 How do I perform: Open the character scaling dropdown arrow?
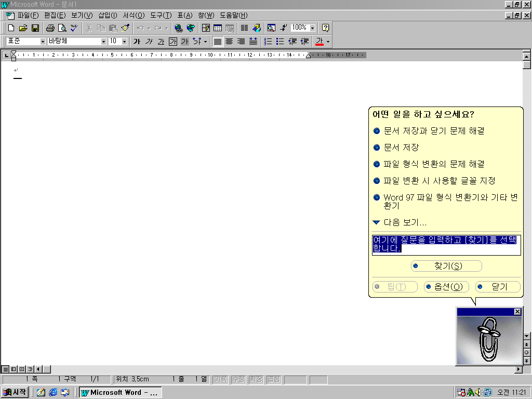click(205, 42)
